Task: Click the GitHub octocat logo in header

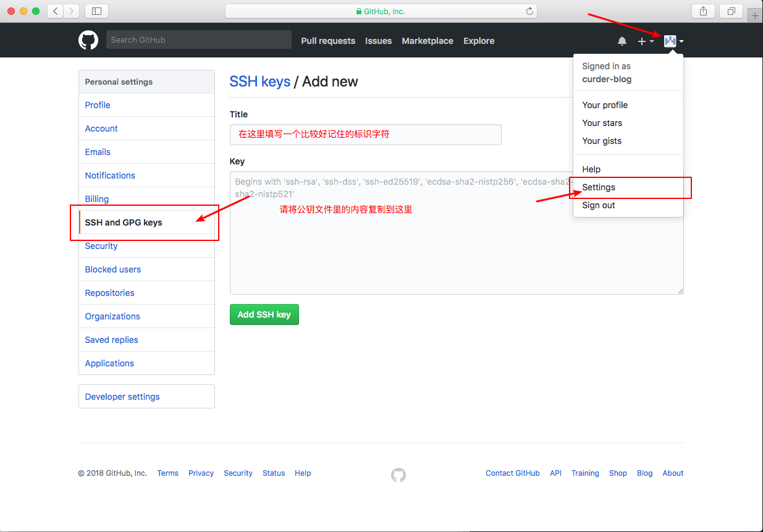Action: pos(88,40)
